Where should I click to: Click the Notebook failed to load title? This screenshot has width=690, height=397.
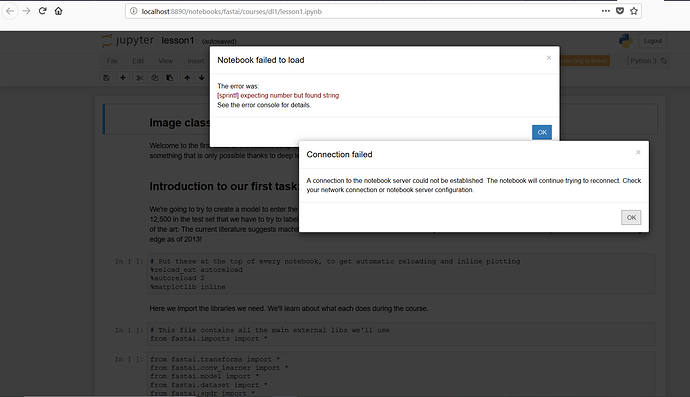[x=261, y=60]
